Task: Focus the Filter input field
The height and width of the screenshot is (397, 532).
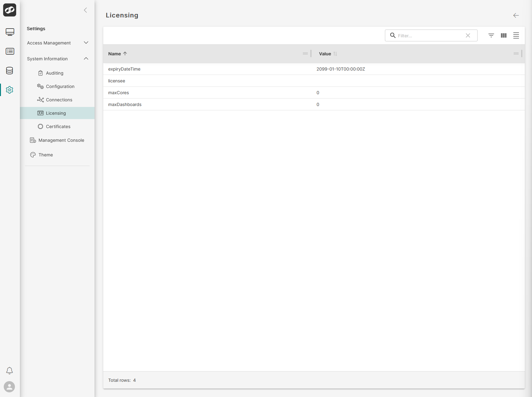Action: pyautogui.click(x=431, y=35)
